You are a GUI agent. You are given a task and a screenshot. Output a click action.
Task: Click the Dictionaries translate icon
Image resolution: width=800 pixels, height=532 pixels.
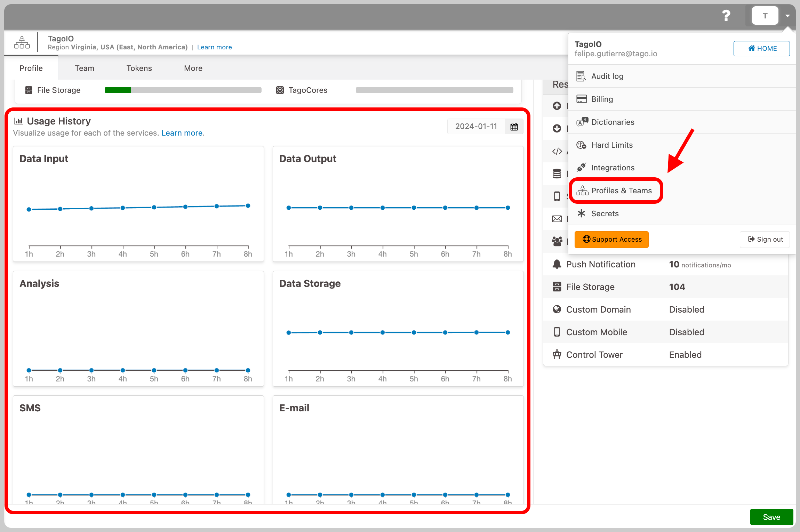click(x=582, y=122)
